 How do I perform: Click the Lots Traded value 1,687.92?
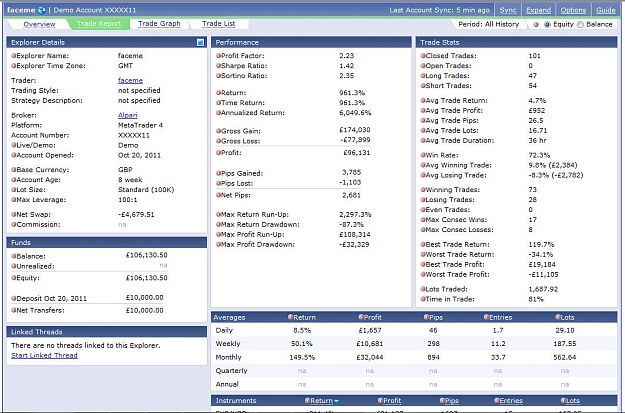pyautogui.click(x=543, y=289)
